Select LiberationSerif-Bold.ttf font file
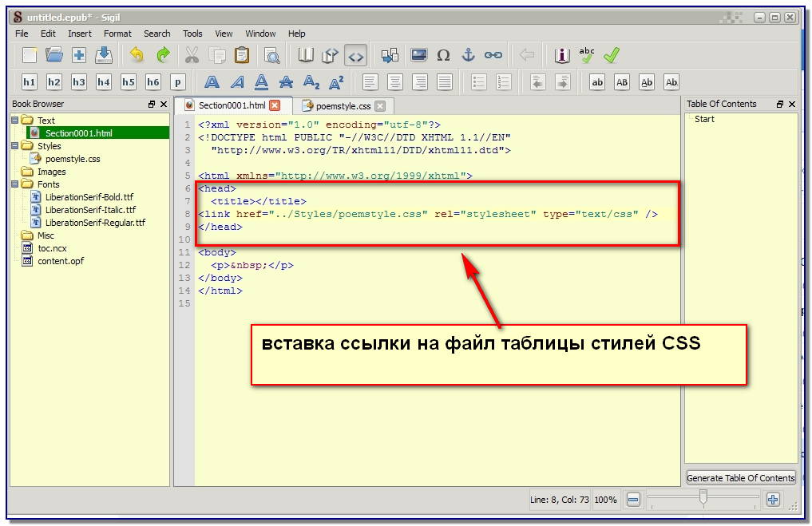 point(89,197)
